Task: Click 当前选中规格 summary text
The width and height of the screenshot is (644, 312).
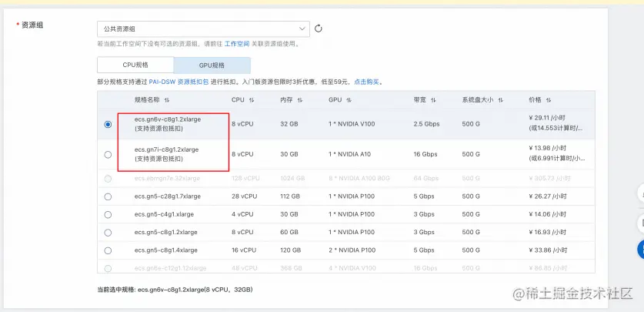Action: (175, 290)
